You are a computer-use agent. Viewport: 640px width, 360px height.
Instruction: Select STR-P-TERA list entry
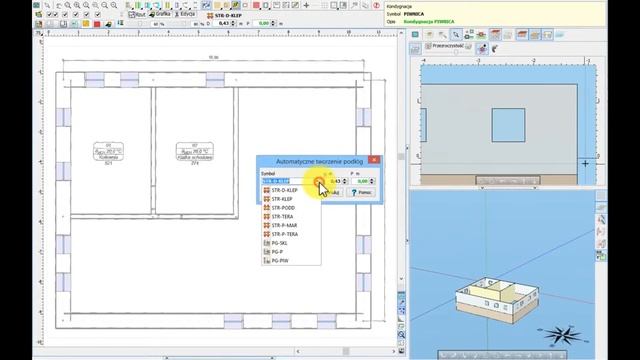tap(291, 234)
